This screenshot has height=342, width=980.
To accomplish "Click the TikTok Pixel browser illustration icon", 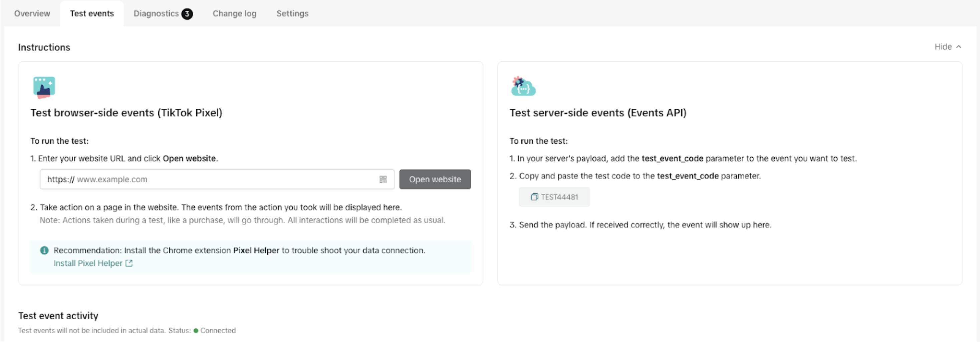I will pos(44,87).
